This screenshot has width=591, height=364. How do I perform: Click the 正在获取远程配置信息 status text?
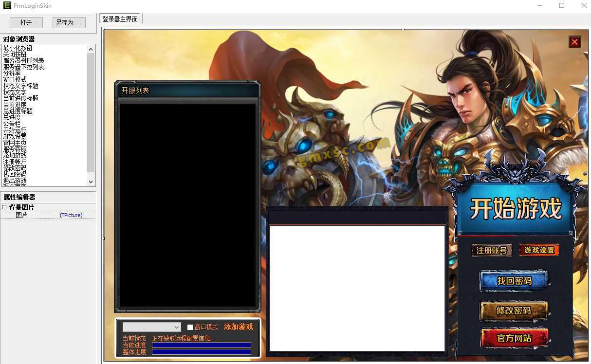point(185,338)
